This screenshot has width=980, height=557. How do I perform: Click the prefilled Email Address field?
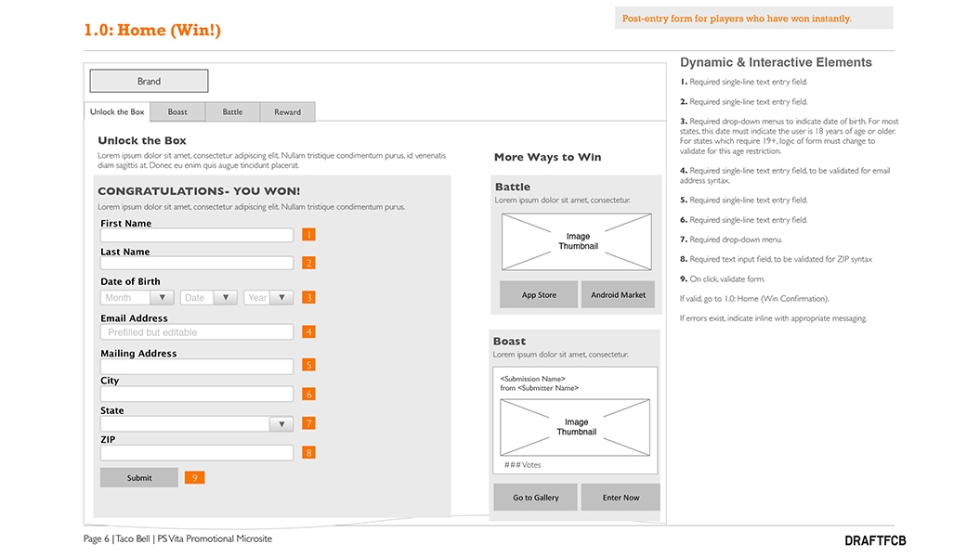(197, 332)
